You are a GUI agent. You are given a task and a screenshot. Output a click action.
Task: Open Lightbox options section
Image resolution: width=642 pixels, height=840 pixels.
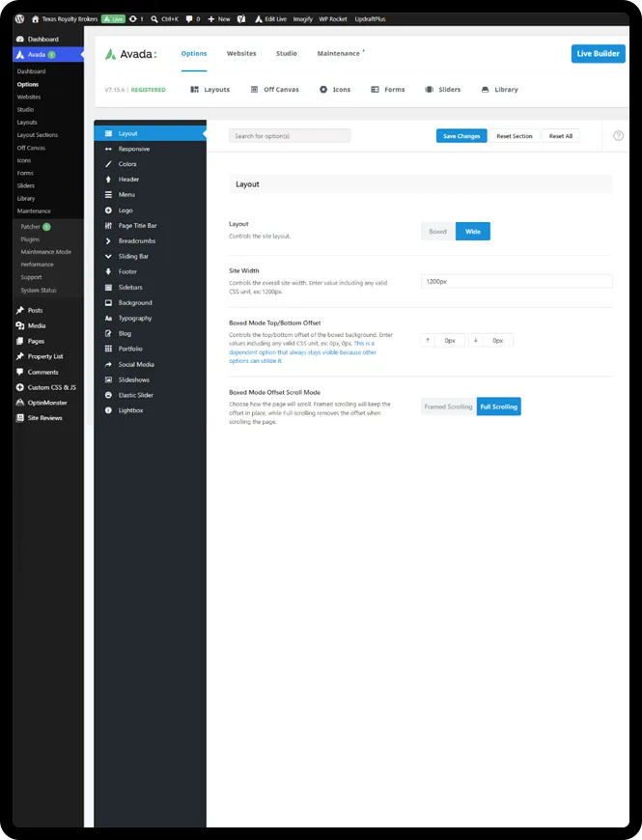(150, 410)
